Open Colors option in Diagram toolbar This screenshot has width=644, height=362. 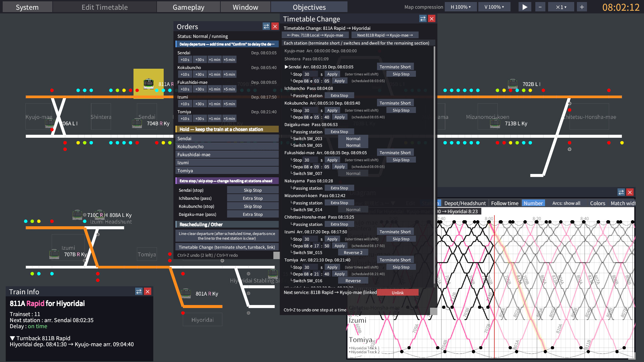[x=597, y=203]
